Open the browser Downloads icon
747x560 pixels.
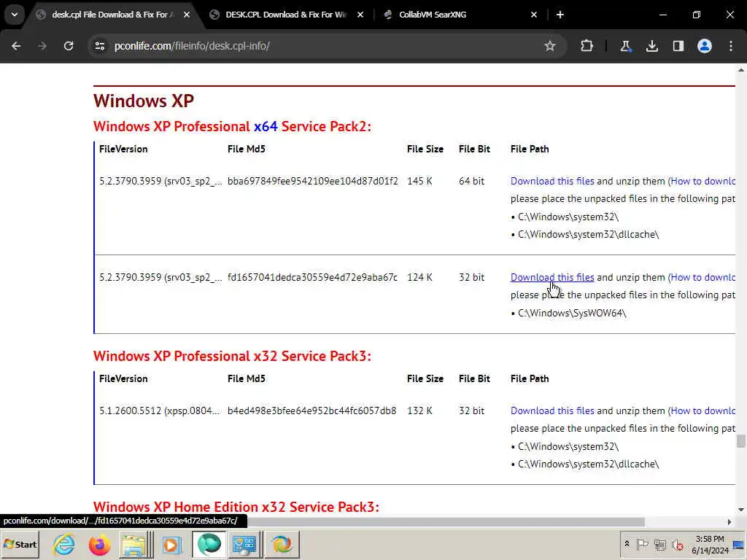pyautogui.click(x=651, y=46)
